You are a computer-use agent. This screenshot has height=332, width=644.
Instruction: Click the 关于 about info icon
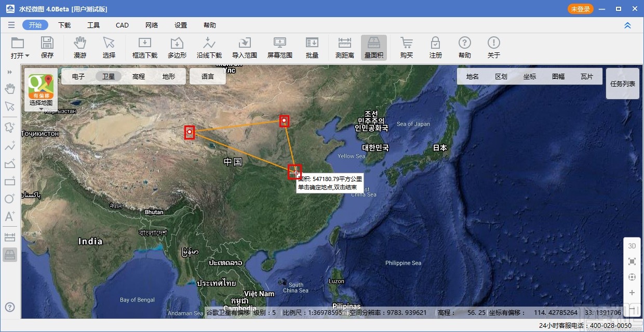(x=494, y=48)
